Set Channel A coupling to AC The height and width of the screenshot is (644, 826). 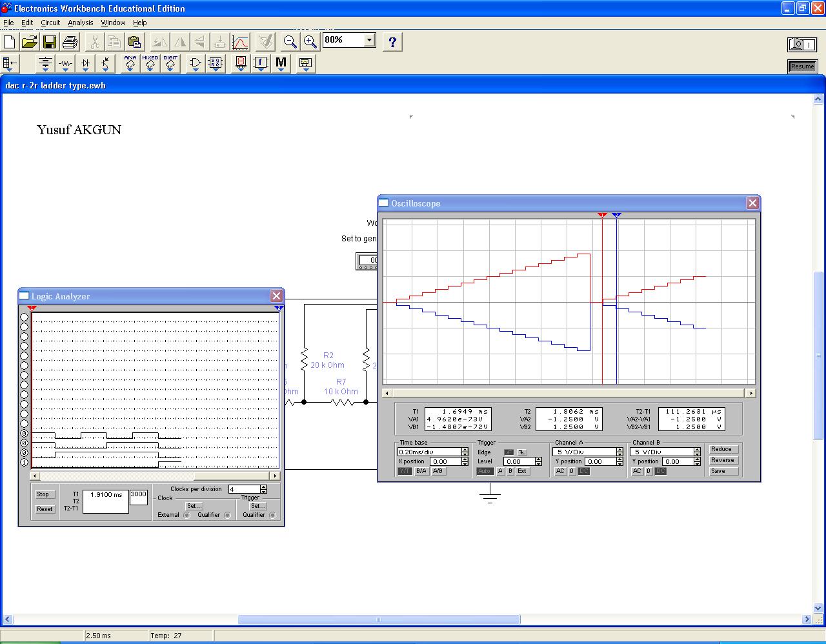coord(560,471)
